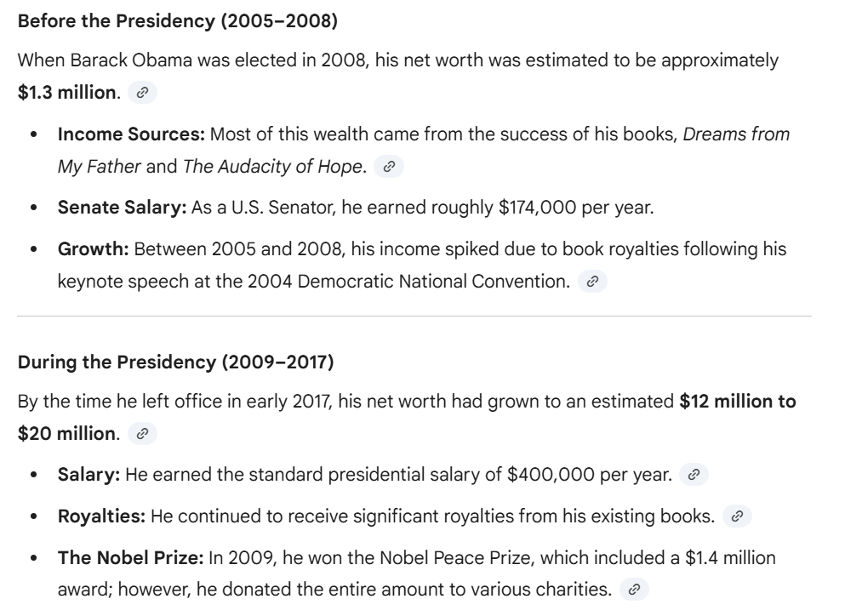The width and height of the screenshot is (845, 616).
Task: Click the bold "Growth:" bullet label
Action: click(x=94, y=249)
